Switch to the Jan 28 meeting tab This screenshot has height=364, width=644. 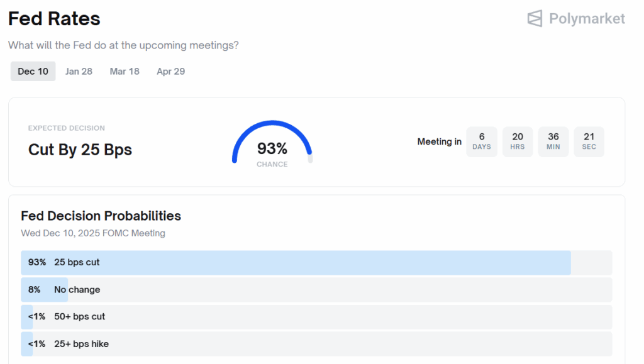79,72
